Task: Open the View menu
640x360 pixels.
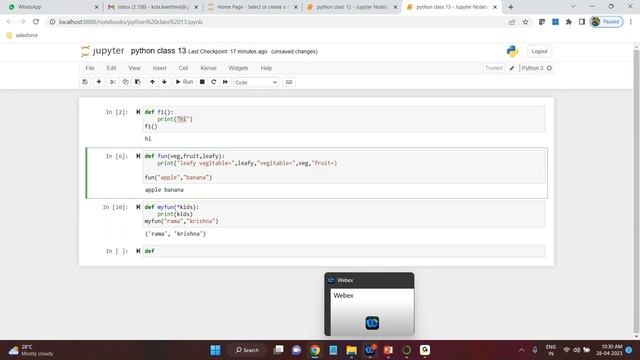Action: pyautogui.click(x=134, y=68)
